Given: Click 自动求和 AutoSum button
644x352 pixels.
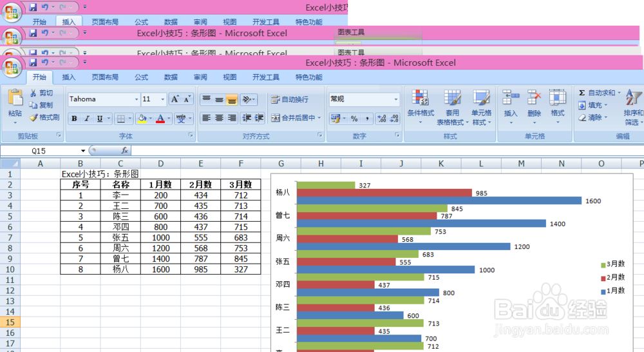Looking at the screenshot, I should tap(600, 93).
